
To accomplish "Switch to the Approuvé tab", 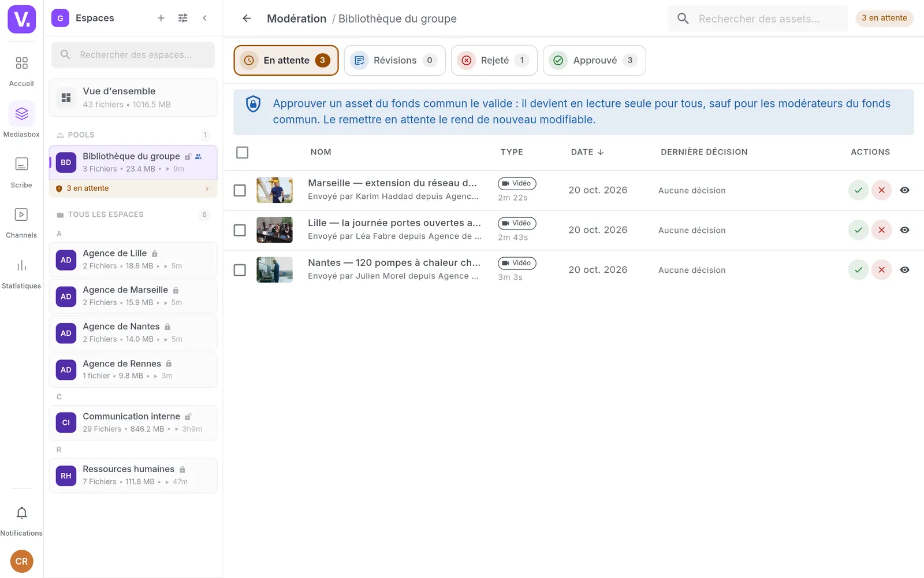I will click(594, 60).
